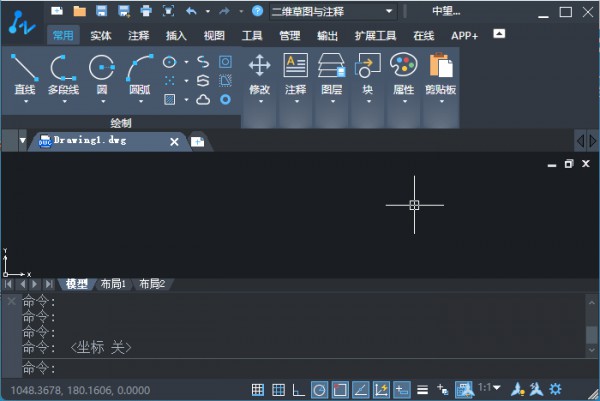Select the Spline curve icon in the top row
Viewport: 600px width, 401px height.
pos(203,62)
